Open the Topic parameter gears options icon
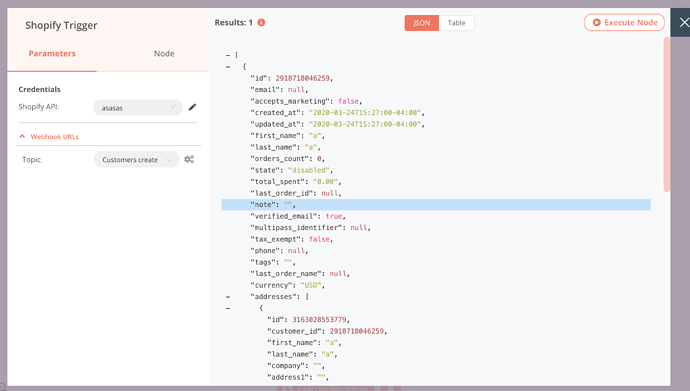 (x=189, y=159)
